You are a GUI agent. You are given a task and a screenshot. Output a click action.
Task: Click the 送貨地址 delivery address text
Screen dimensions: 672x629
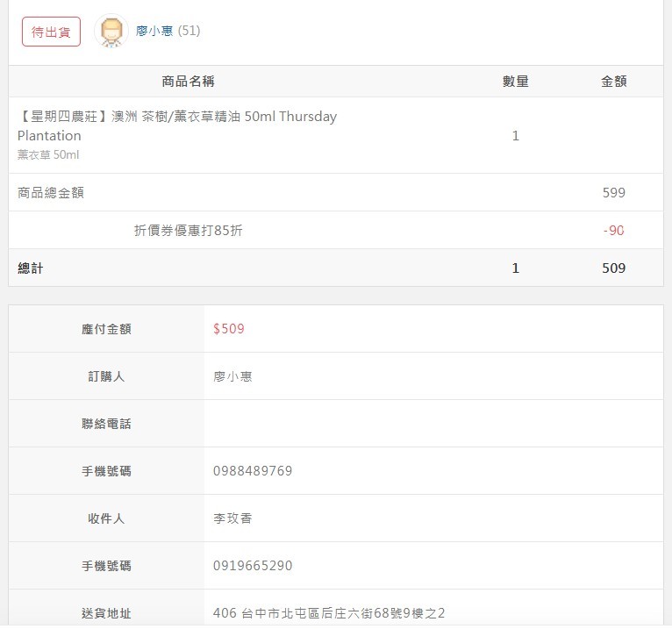329,613
